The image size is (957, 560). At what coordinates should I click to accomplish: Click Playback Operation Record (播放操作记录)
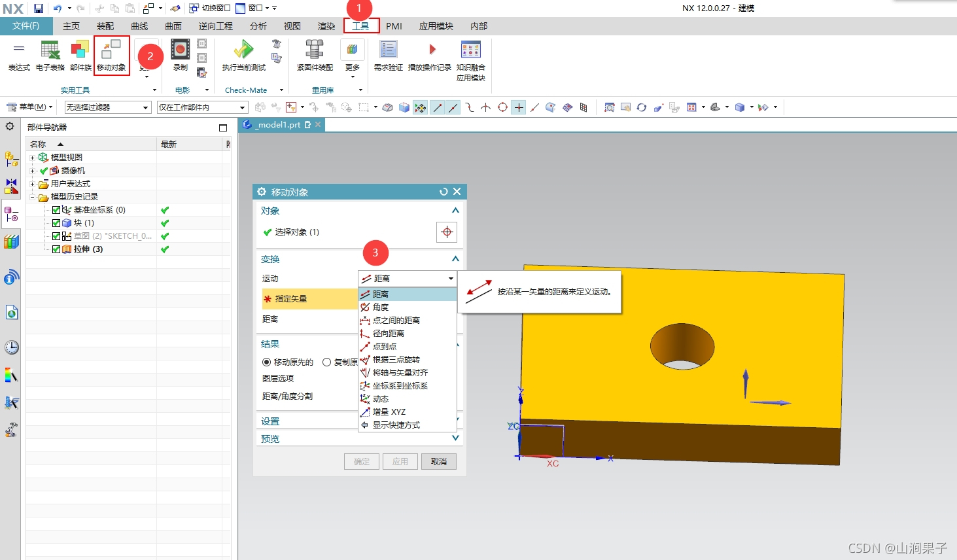pyautogui.click(x=430, y=56)
